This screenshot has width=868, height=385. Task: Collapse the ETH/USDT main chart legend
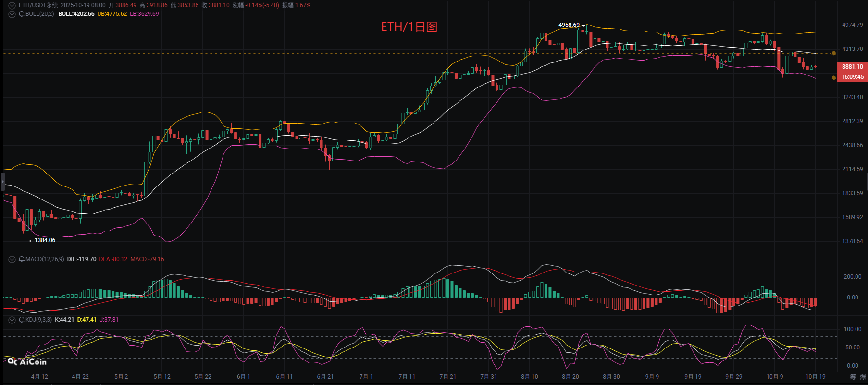pos(12,5)
